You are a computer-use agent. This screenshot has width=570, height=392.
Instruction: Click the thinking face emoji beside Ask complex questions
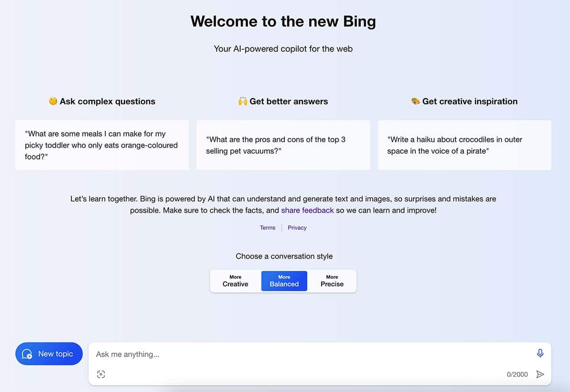click(x=53, y=101)
